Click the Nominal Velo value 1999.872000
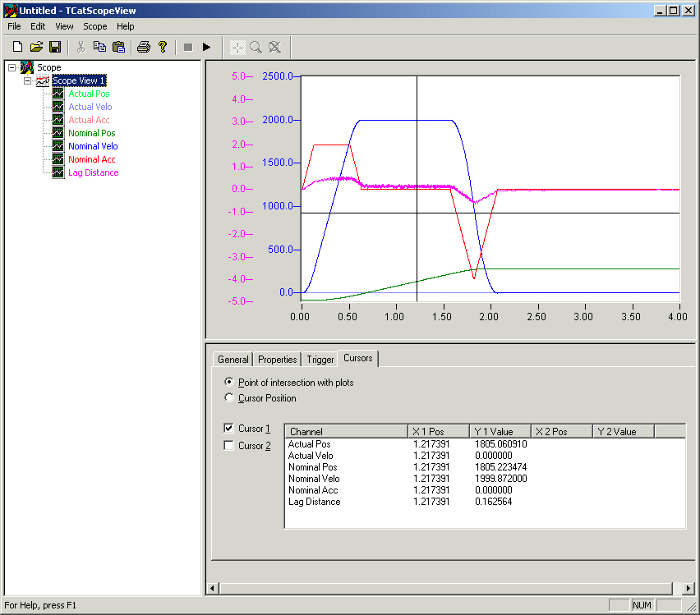Image resolution: width=700 pixels, height=615 pixels. (x=501, y=479)
